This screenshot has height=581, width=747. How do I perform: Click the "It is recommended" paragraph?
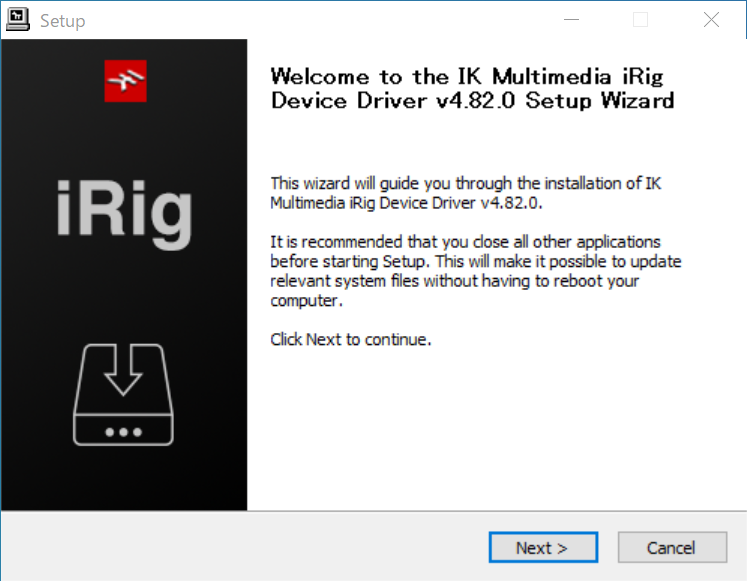[475, 271]
